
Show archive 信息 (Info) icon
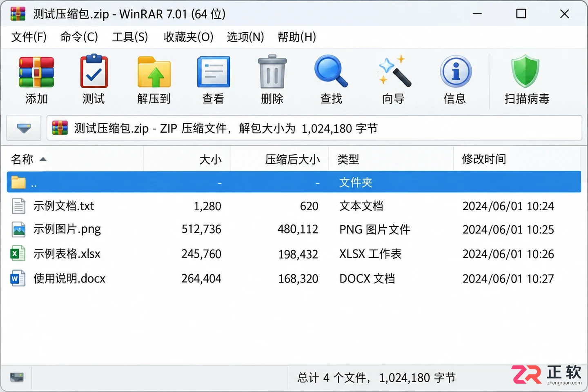456,71
